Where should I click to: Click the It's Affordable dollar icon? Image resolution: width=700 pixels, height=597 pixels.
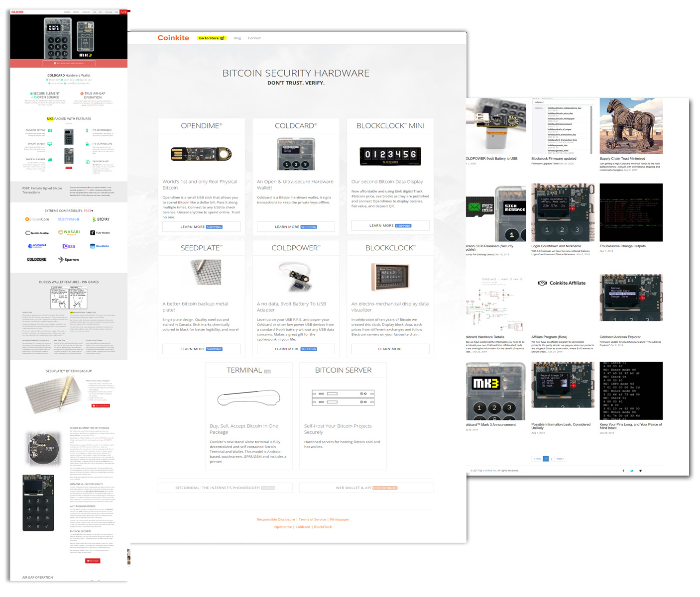pyautogui.click(x=88, y=130)
